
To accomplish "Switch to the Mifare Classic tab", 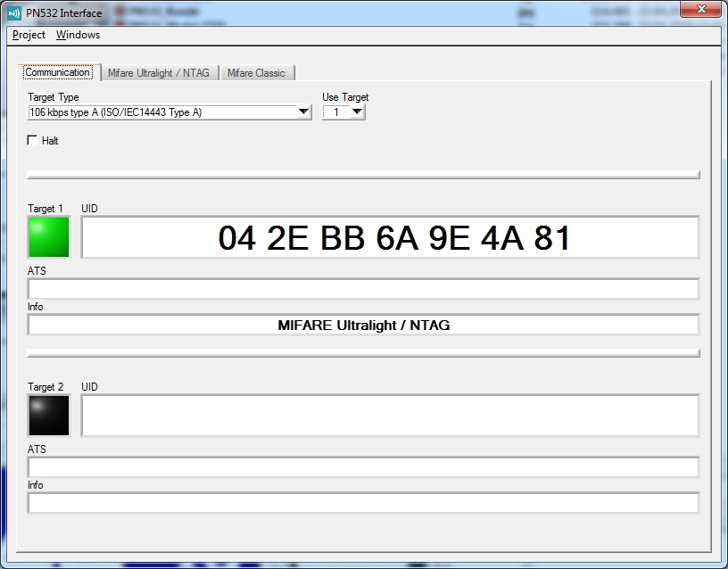I will 256,73.
